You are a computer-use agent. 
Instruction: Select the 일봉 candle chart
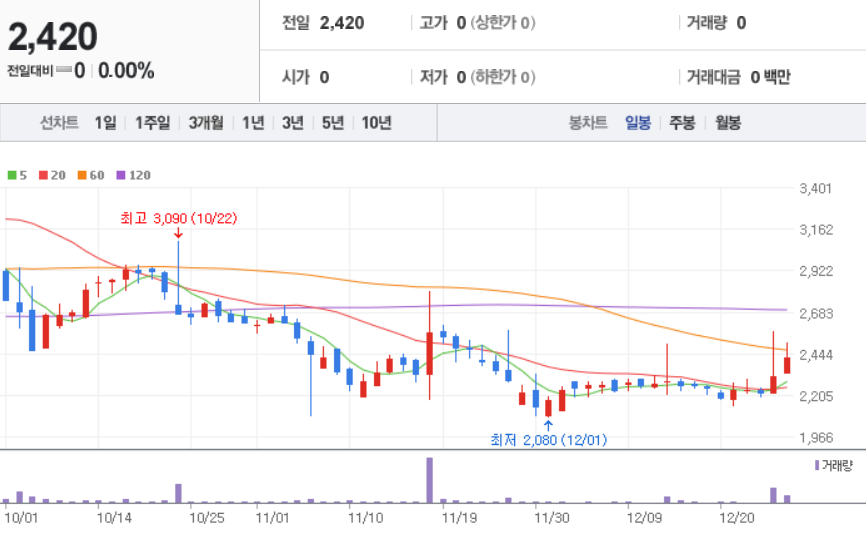click(x=638, y=123)
